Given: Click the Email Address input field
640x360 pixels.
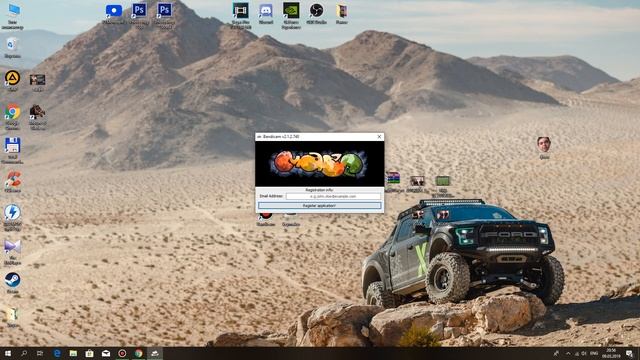Looking at the screenshot, I should (333, 196).
